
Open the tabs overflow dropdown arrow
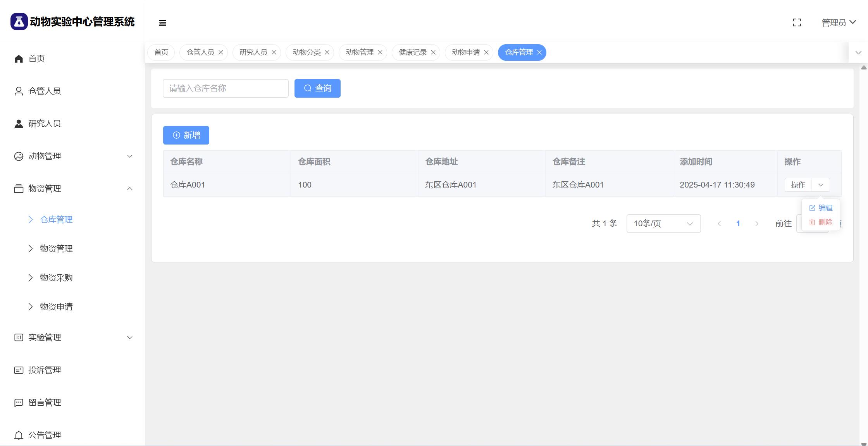coord(858,52)
